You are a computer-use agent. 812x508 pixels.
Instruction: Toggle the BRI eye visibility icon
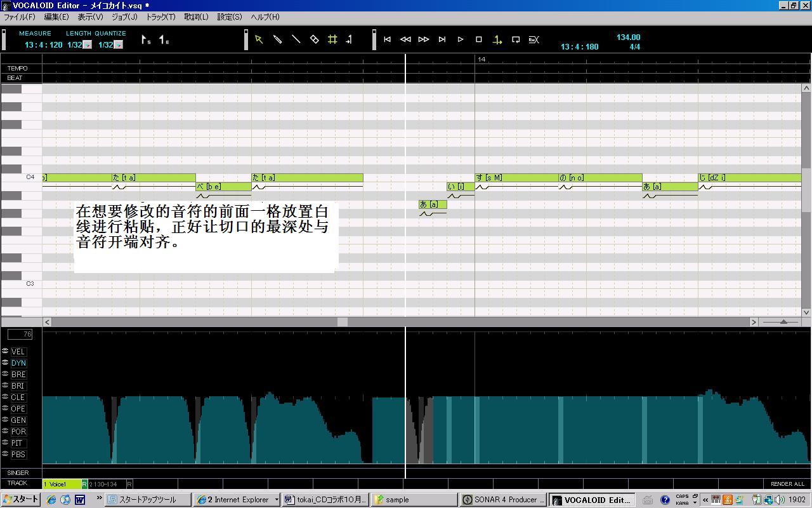pyautogui.click(x=5, y=385)
